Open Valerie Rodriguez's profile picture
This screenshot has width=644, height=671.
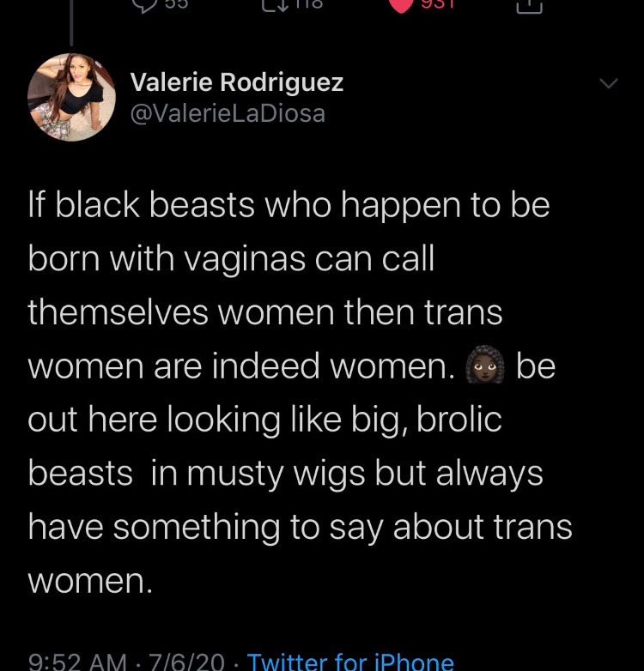pyautogui.click(x=71, y=97)
